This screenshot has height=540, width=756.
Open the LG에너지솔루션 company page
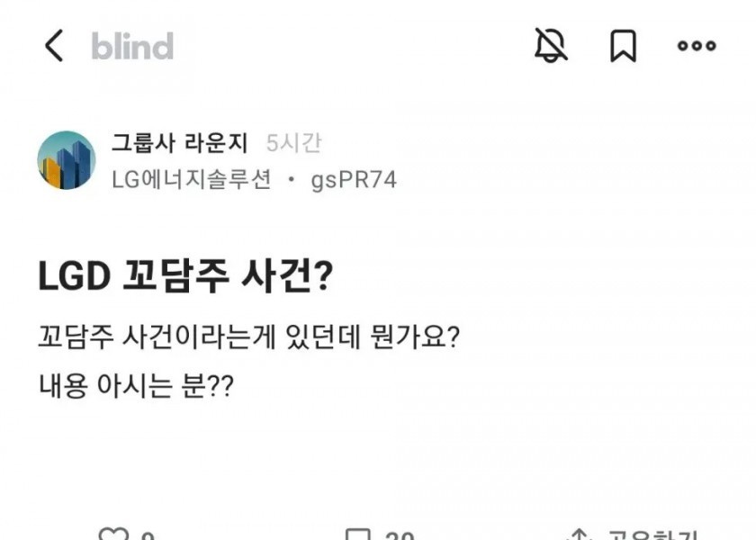191,179
